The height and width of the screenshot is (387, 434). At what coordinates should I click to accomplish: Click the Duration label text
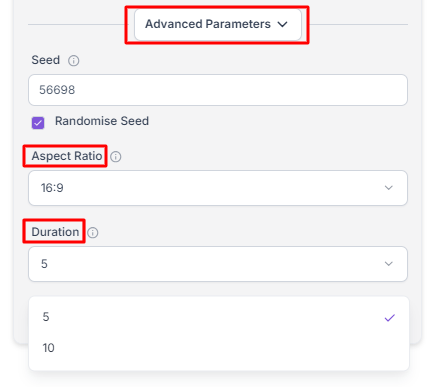[x=55, y=232]
